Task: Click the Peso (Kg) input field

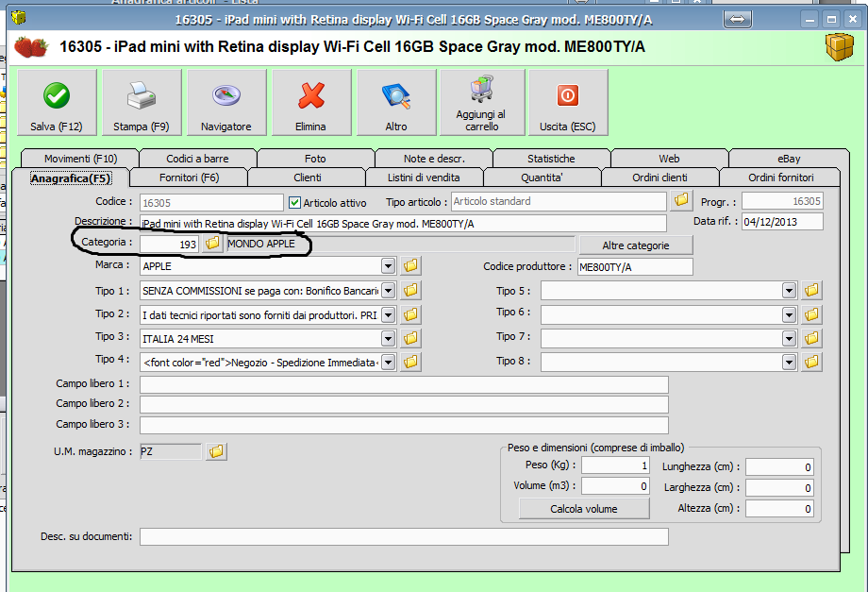Action: coord(615,465)
